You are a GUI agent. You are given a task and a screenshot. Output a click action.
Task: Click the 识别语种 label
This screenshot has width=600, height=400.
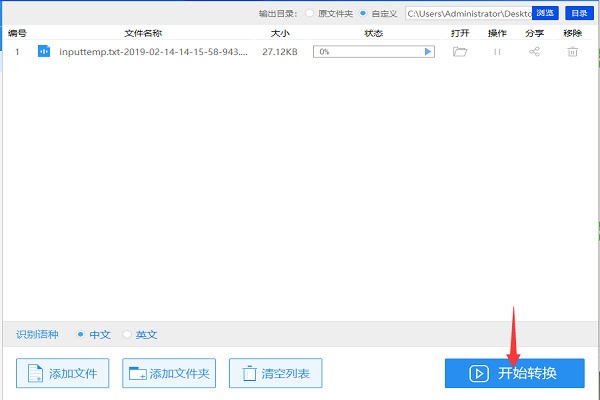pyautogui.click(x=37, y=335)
